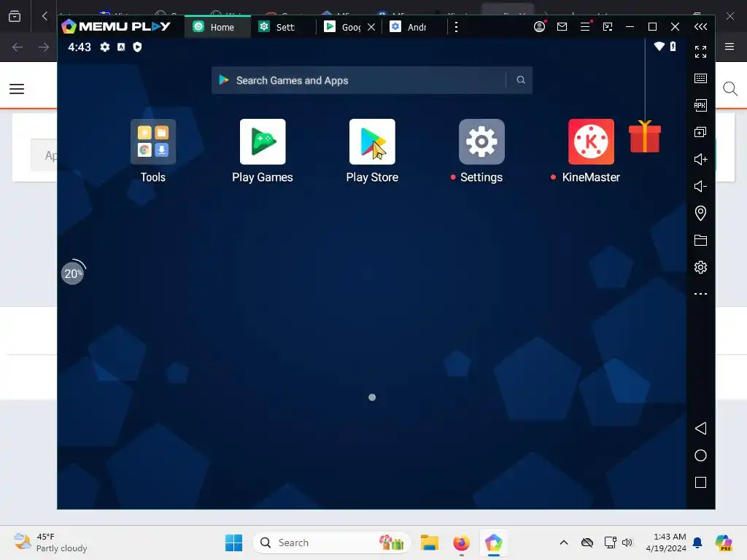747x560 pixels.
Task: Switch to the Sett tab in MEmu
Action: 283,27
